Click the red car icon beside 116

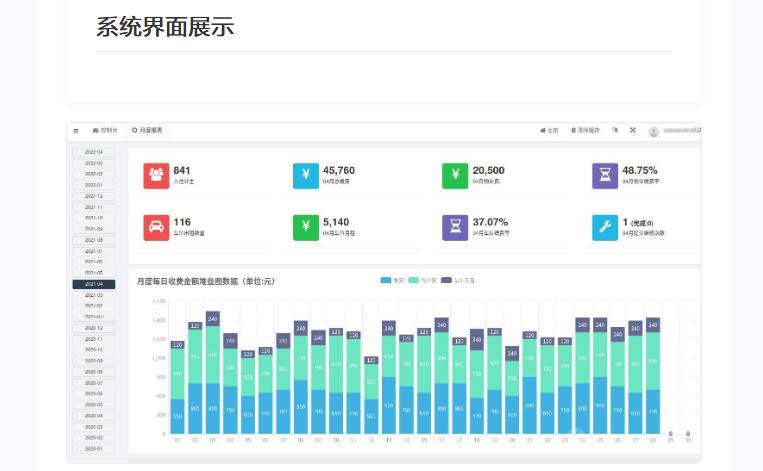click(x=156, y=228)
